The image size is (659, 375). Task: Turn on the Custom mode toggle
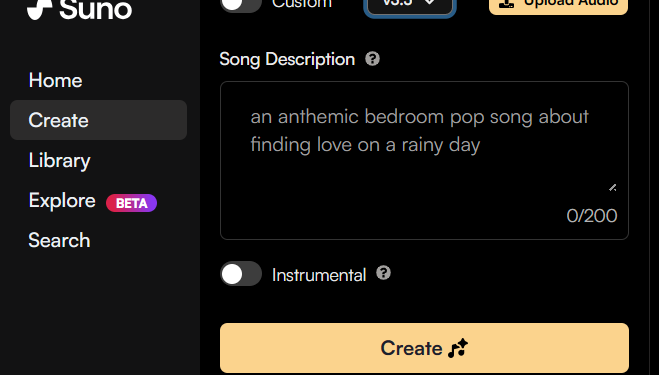point(241,4)
